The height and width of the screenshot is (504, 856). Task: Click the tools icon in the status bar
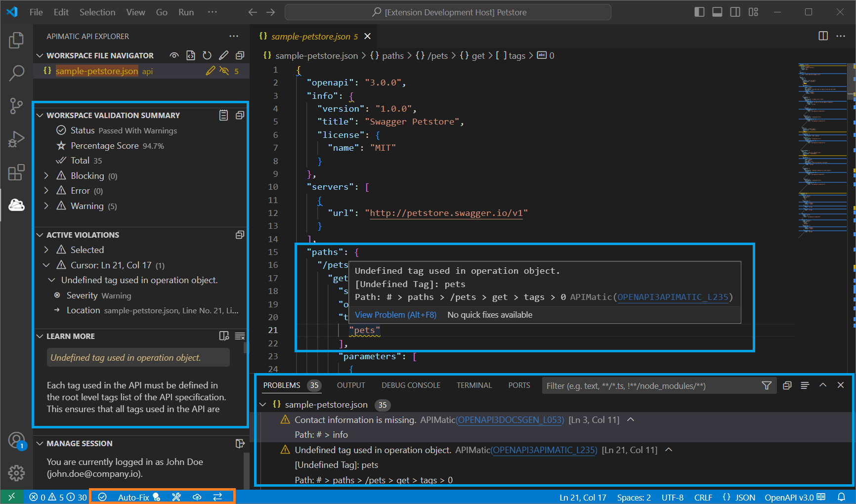coord(176,497)
